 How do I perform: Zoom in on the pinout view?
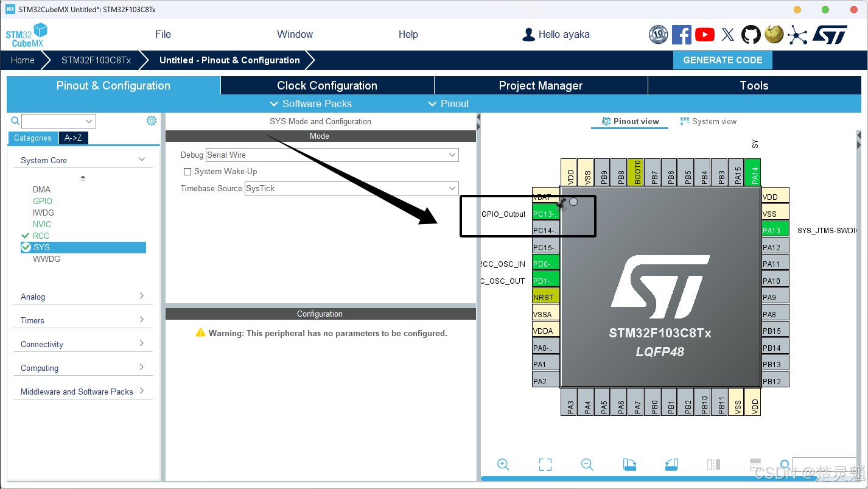[x=503, y=465]
